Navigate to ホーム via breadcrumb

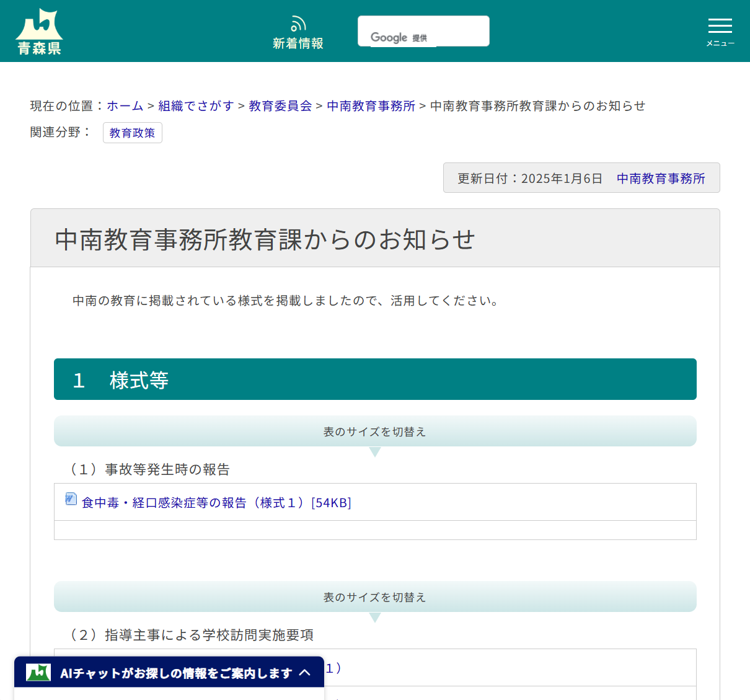125,105
